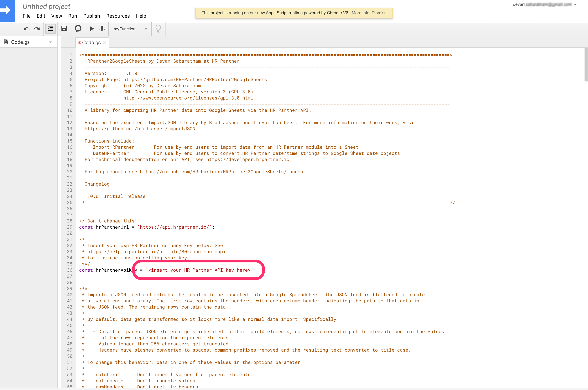Close the Code.gs editor tab
This screenshot has height=390, width=588.
pos(104,42)
